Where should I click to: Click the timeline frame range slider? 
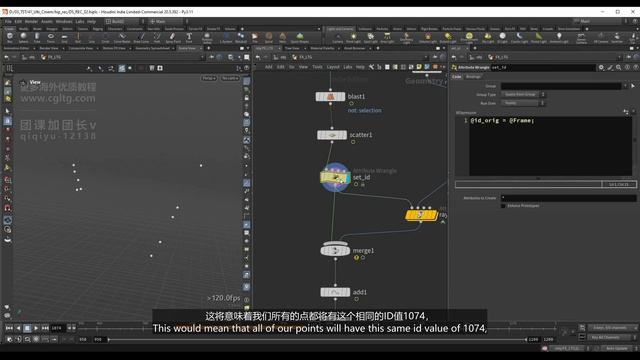317,339
